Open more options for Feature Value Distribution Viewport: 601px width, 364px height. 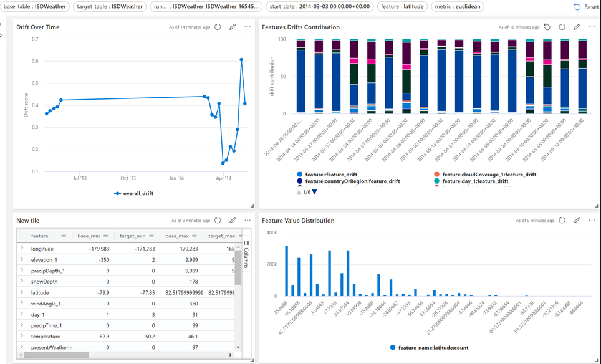[x=592, y=220]
